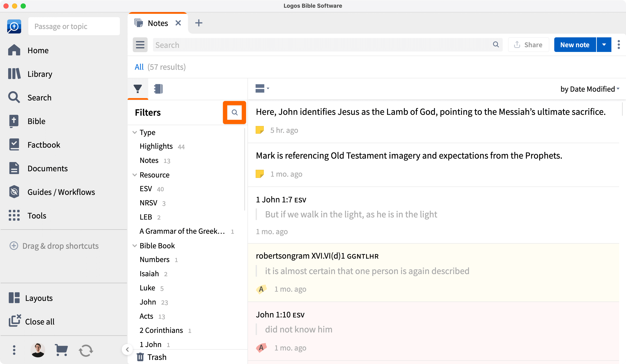Click red highlighter swatch icon
This screenshot has height=364, width=626.
click(261, 348)
